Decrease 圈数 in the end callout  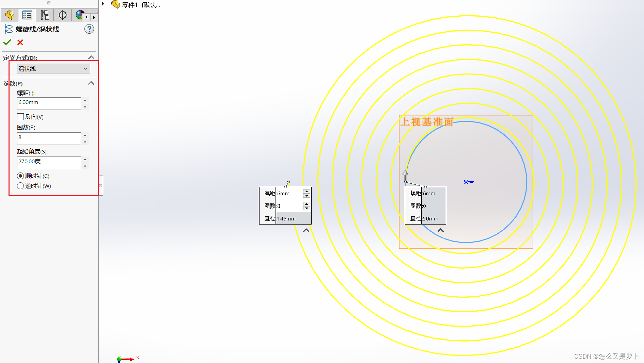pyautogui.click(x=307, y=208)
